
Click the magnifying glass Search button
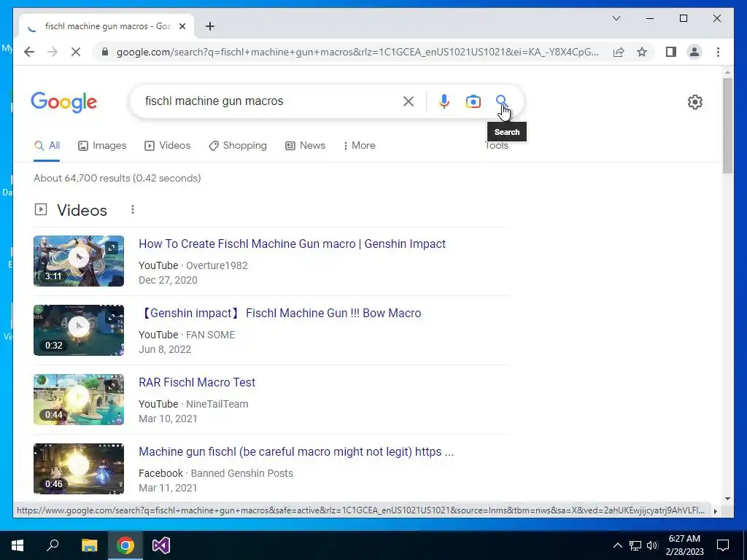(501, 101)
